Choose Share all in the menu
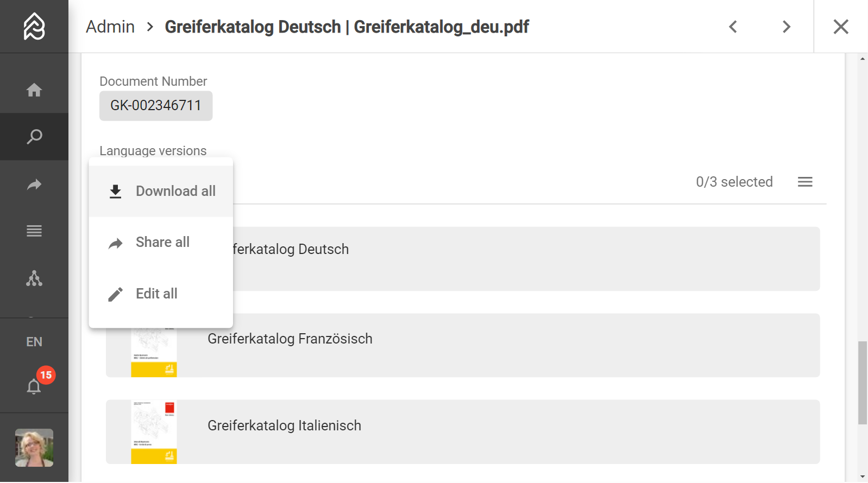Image resolution: width=868 pixels, height=483 pixels. coord(161,242)
